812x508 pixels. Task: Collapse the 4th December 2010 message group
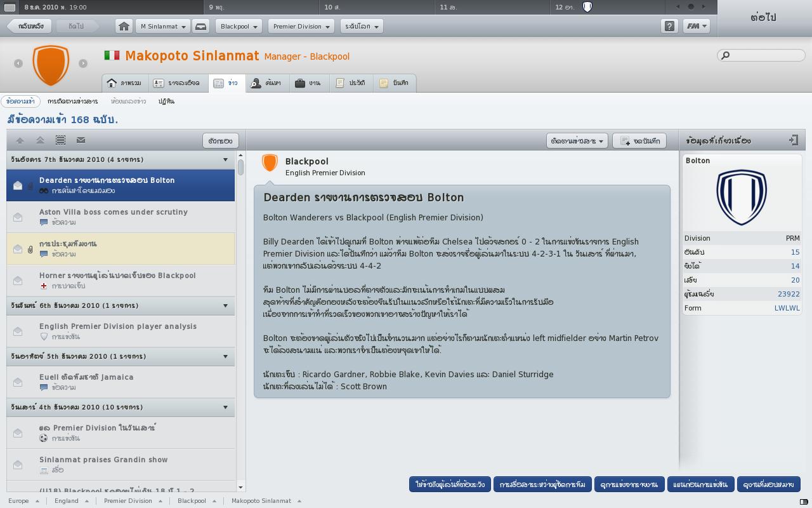(x=225, y=407)
